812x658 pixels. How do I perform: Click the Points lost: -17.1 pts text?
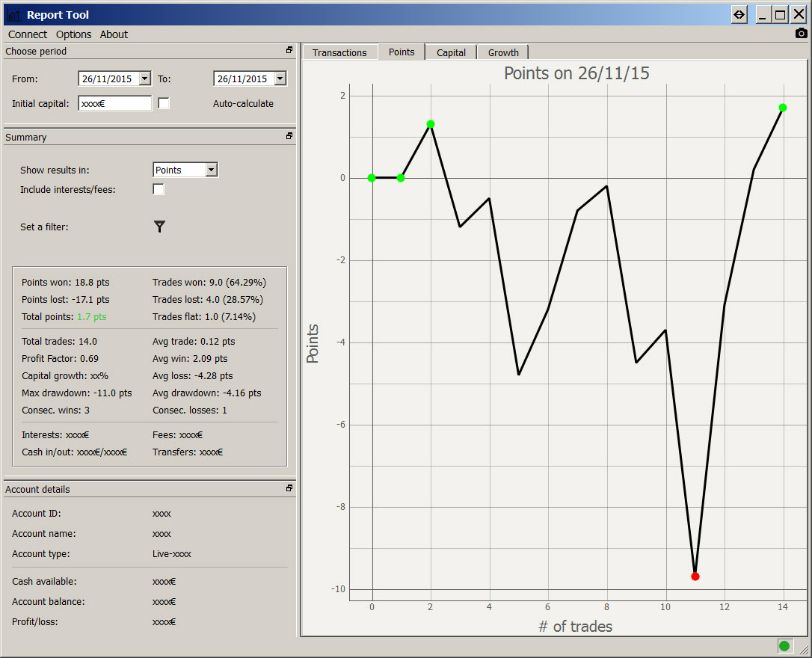coord(65,299)
